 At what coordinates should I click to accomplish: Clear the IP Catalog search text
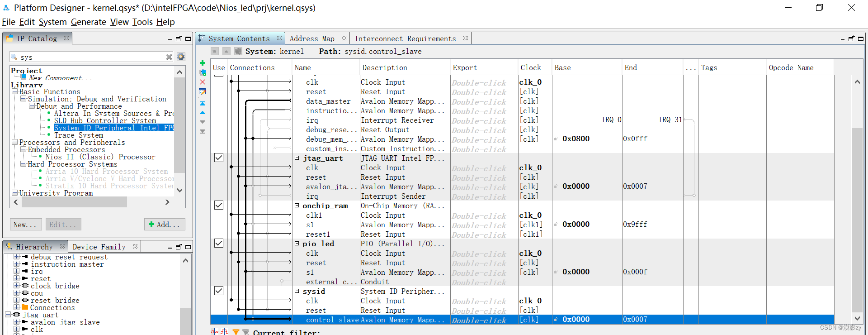[169, 57]
